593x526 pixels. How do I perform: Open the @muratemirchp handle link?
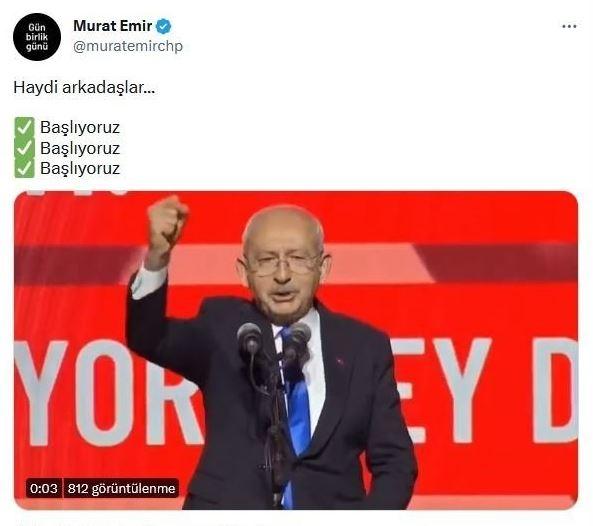click(128, 46)
